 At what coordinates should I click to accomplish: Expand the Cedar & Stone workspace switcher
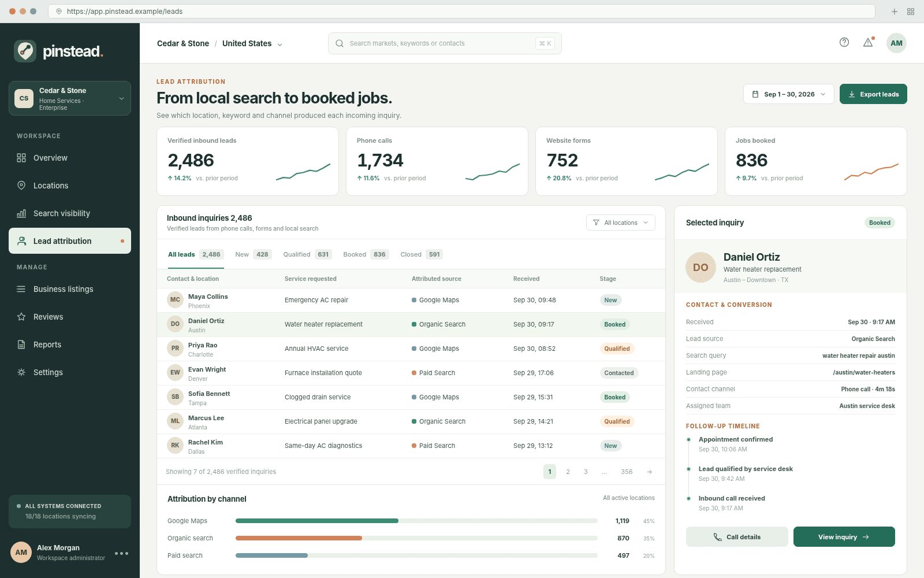[70, 98]
